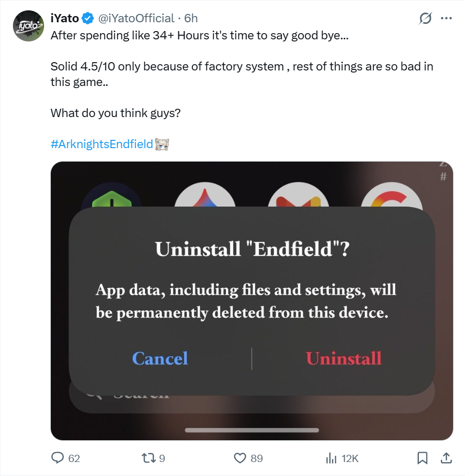Open the #ArknightsEndfield hashtag

[102, 144]
